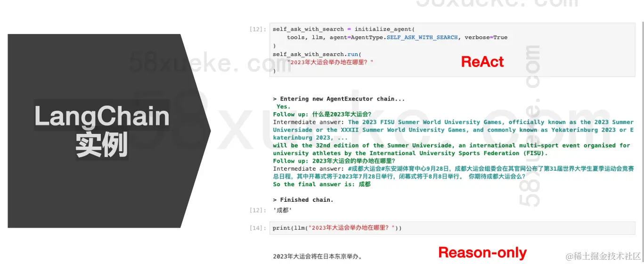Click inside the print(llm(...)) code cell
This screenshot has height=264, width=644.
tap(452, 228)
